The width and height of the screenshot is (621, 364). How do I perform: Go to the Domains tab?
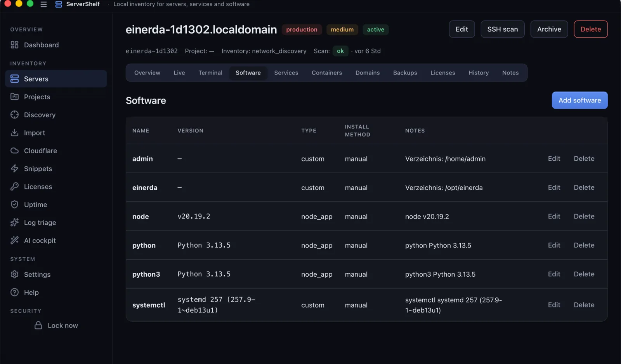368,73
